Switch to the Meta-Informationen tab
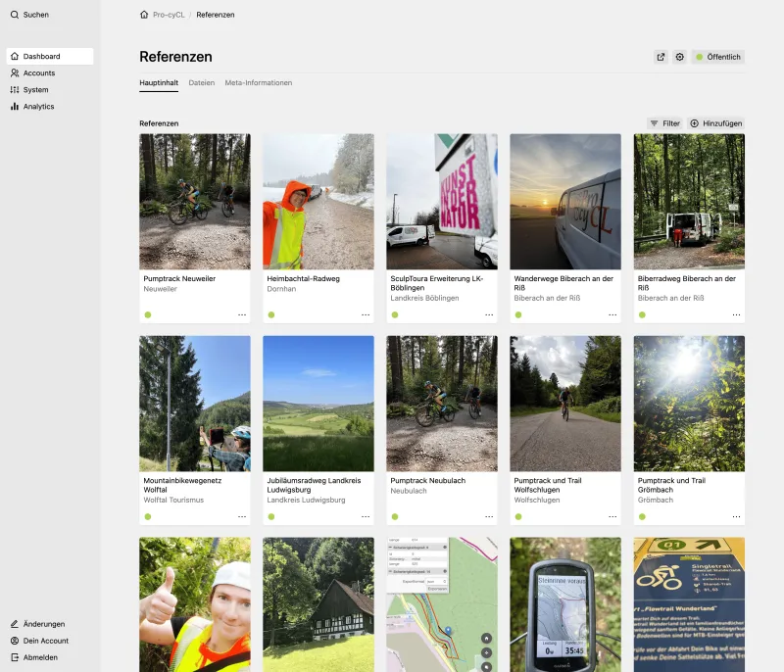The width and height of the screenshot is (784, 672). 258,83
